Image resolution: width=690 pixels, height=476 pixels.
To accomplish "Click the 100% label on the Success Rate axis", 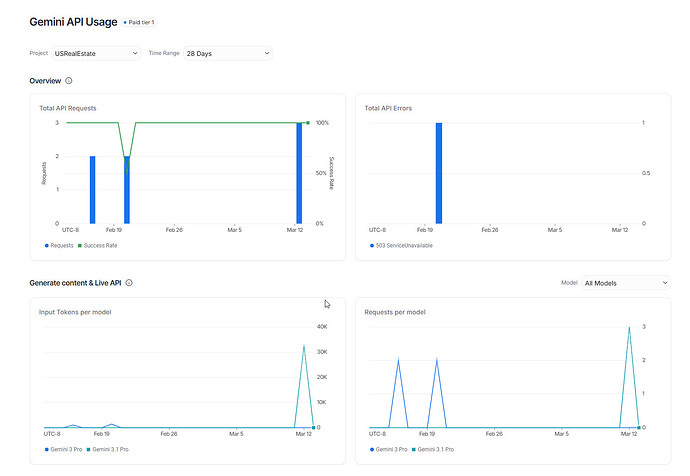I will pos(322,123).
